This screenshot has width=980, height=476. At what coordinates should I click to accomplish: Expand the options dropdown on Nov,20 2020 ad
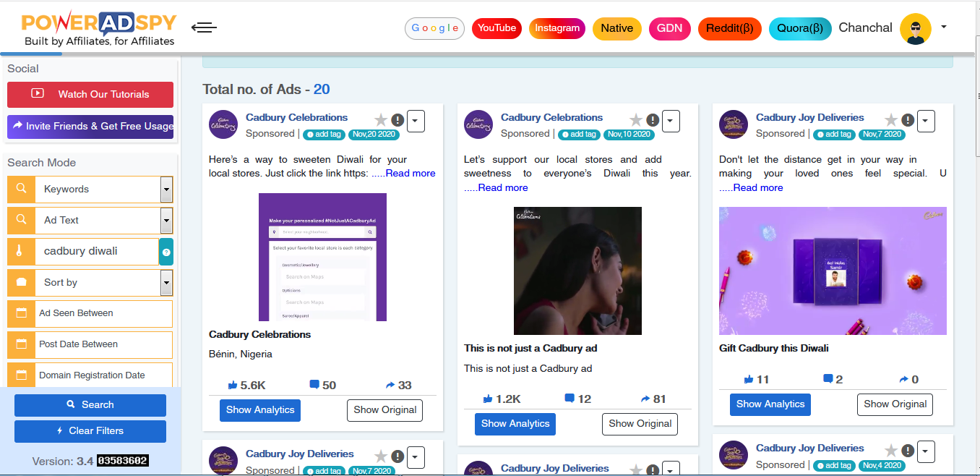coord(416,121)
